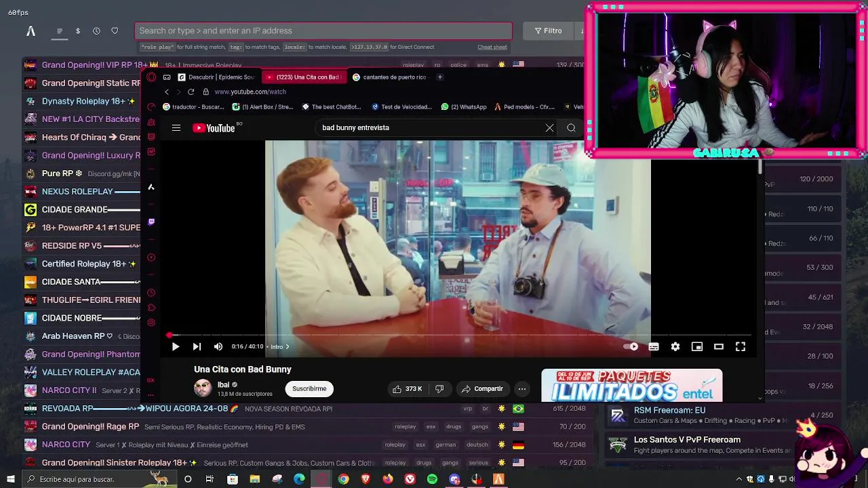Seek on the red video progress bar
Screen dimensions: 868x488
click(x=459, y=335)
